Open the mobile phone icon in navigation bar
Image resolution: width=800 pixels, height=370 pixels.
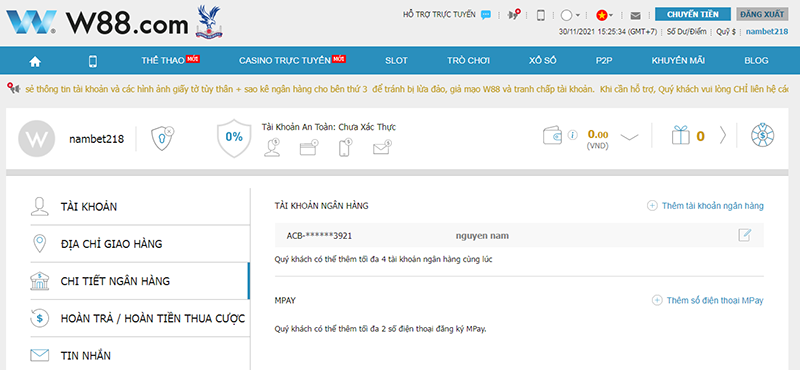(x=92, y=61)
